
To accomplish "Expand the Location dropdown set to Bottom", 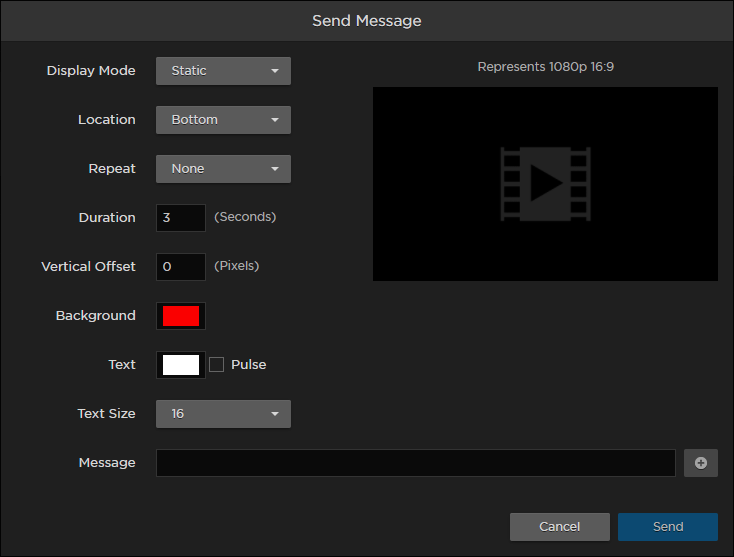I will tap(223, 120).
